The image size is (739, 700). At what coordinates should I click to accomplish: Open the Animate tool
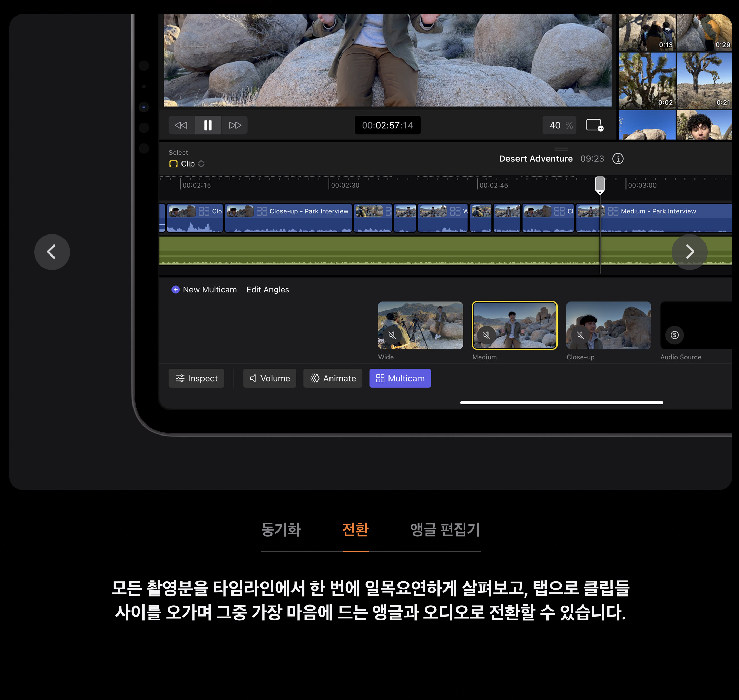coord(333,378)
